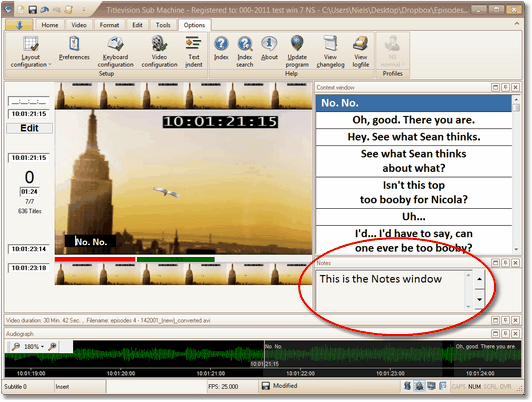The width and height of the screenshot is (532, 402).
Task: Pin the Context window panel
Action: coord(505,88)
